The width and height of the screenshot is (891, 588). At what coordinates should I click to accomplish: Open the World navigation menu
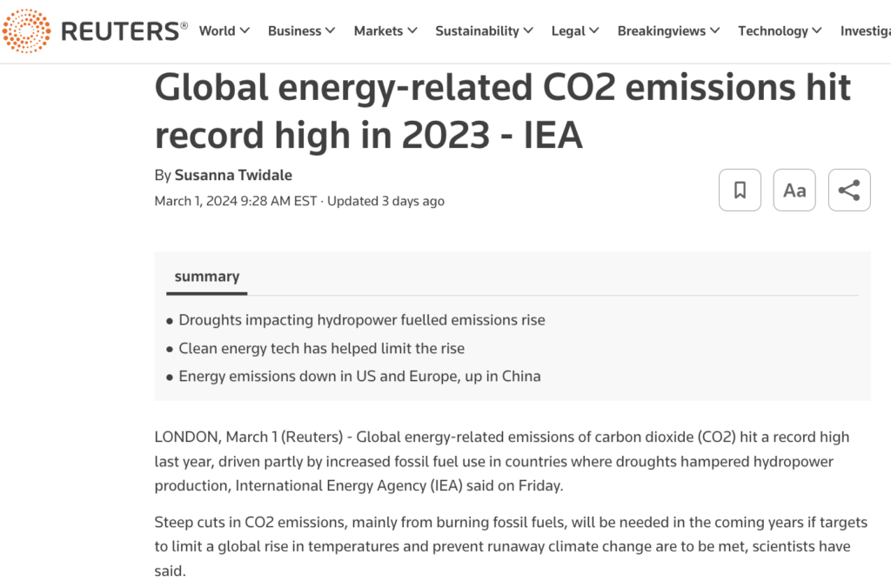(224, 30)
